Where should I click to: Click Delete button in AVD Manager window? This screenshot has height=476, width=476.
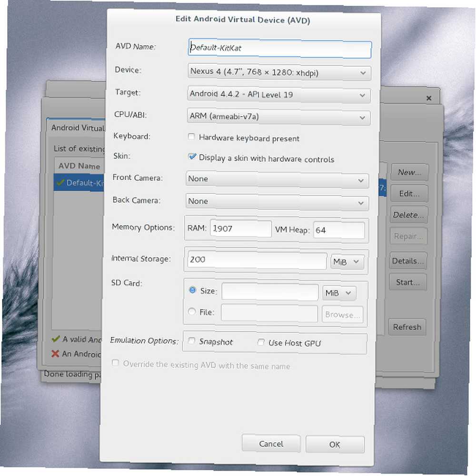click(408, 215)
